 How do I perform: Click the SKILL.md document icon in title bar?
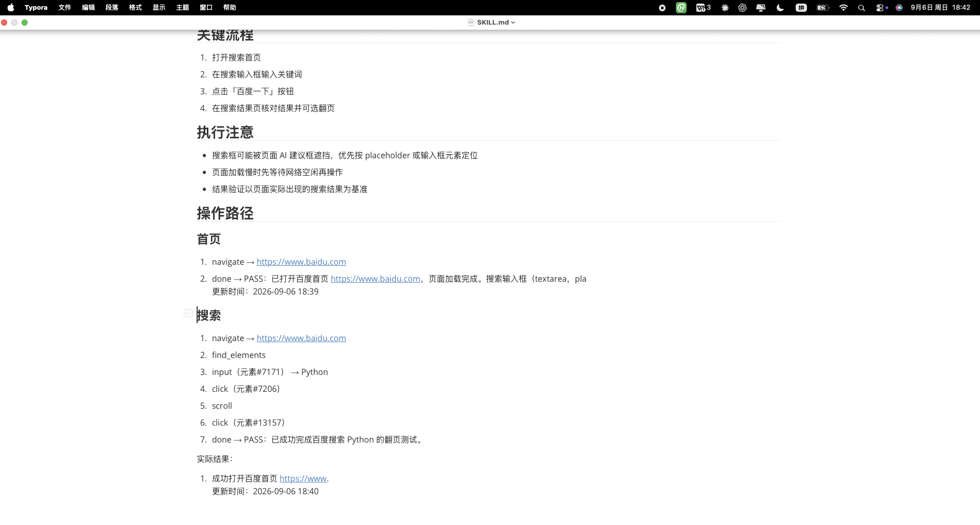471,23
